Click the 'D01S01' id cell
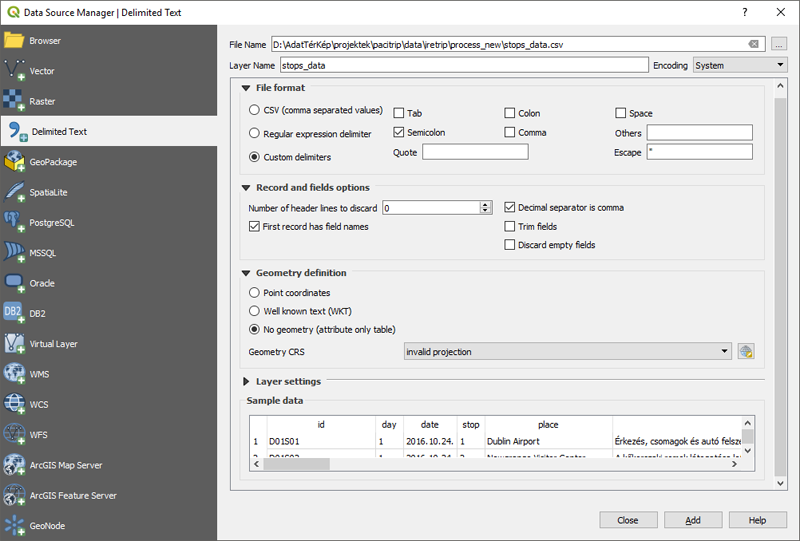800x541 pixels. point(321,441)
